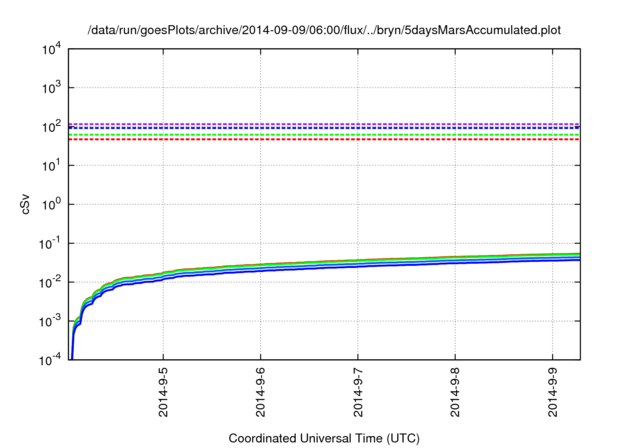Select the y-axis label cSv

tap(25, 204)
